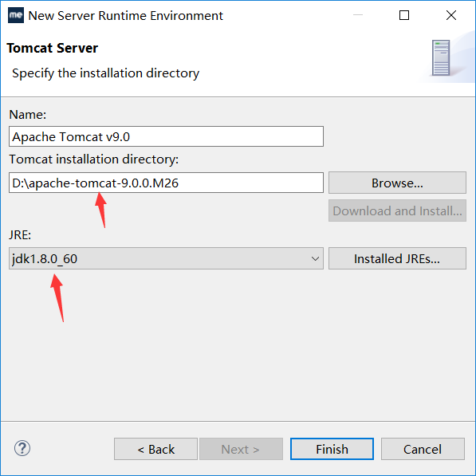Maximize the dialog window

(404, 15)
